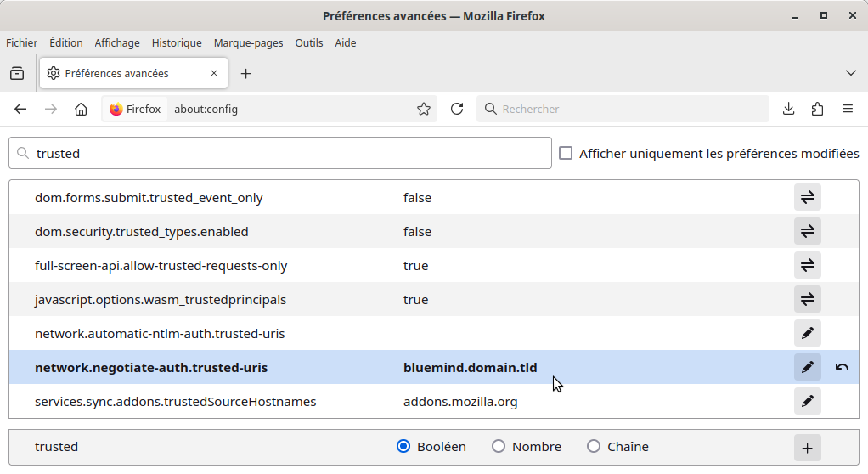This screenshot has height=474, width=868.
Task: Open a new tab
Action: 246,74
